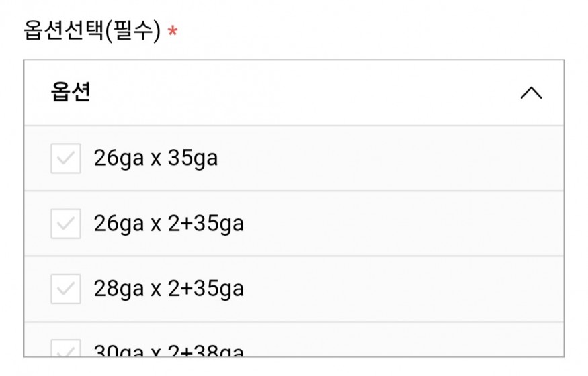Check the partially visible 30ga x 2+38ga box

pyautogui.click(x=66, y=348)
